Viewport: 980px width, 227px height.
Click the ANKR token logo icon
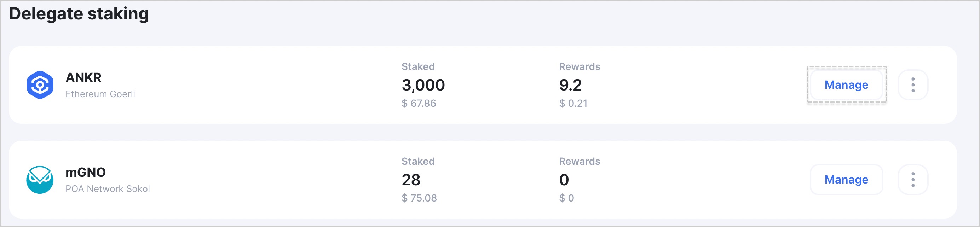click(x=40, y=85)
